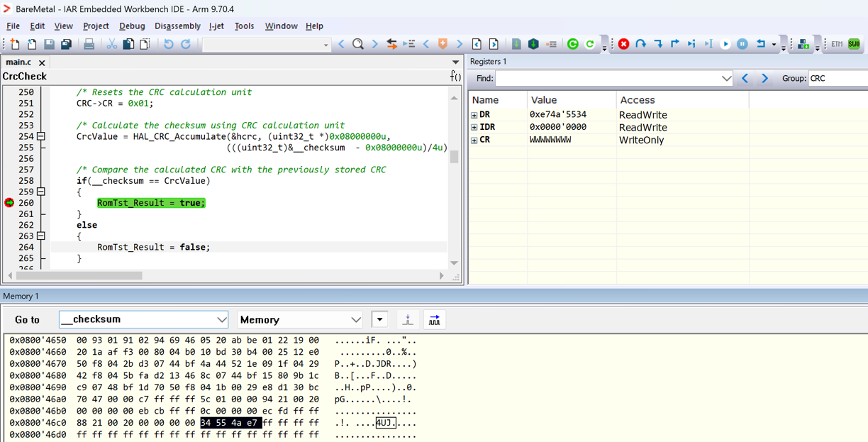Screen dimensions: 868x442
Task: Click the Download and Debug icon
Action: pyautogui.click(x=533, y=44)
